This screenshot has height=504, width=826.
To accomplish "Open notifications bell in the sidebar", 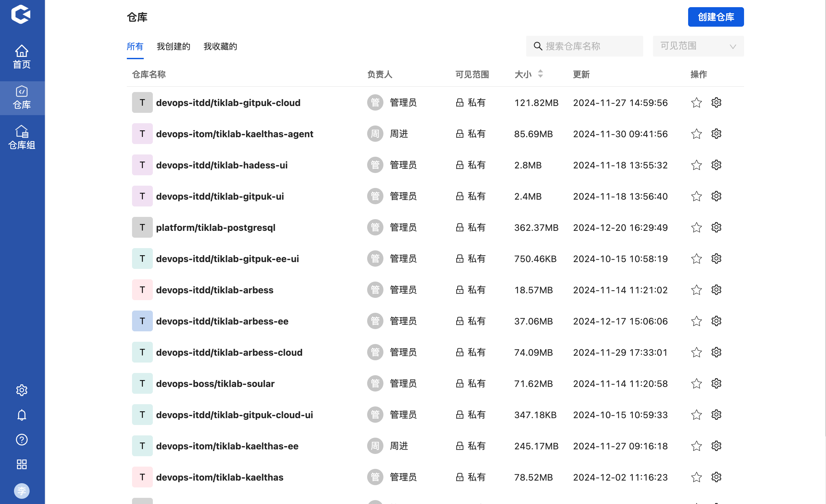I will pyautogui.click(x=22, y=415).
